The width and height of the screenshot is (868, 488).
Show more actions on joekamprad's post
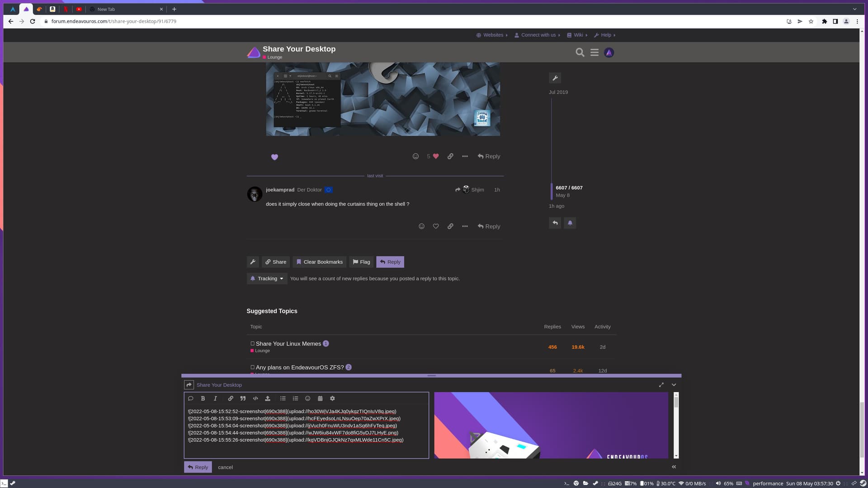[x=465, y=226]
